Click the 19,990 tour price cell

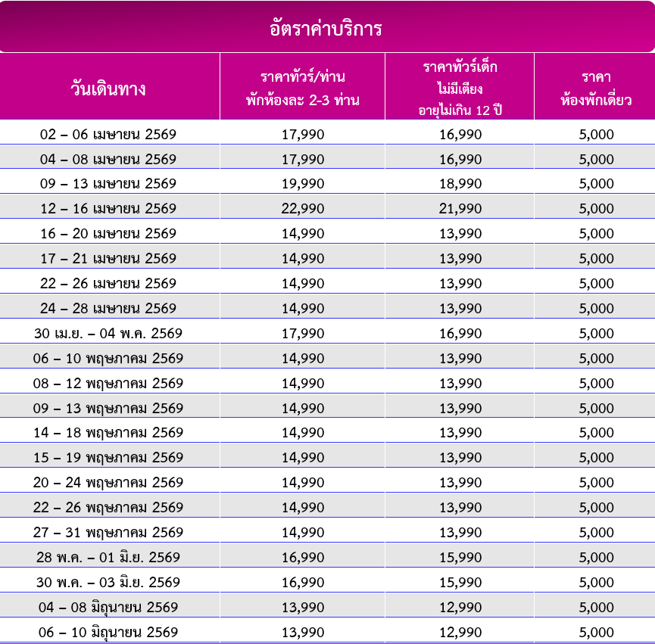(303, 184)
